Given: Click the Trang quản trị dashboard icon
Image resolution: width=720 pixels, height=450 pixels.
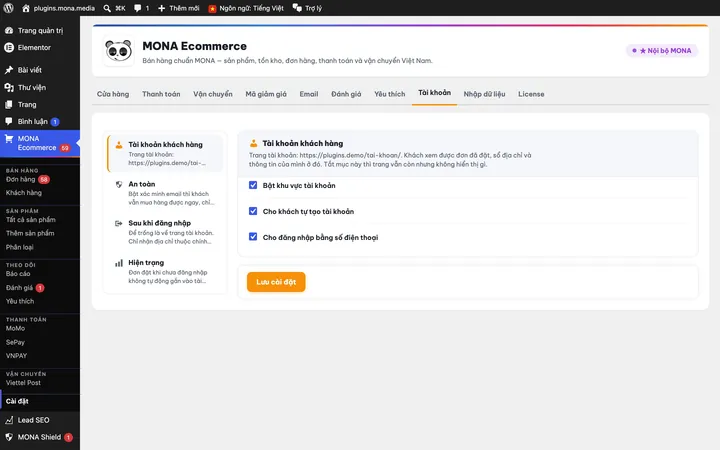Looking at the screenshot, I should coord(9,30).
